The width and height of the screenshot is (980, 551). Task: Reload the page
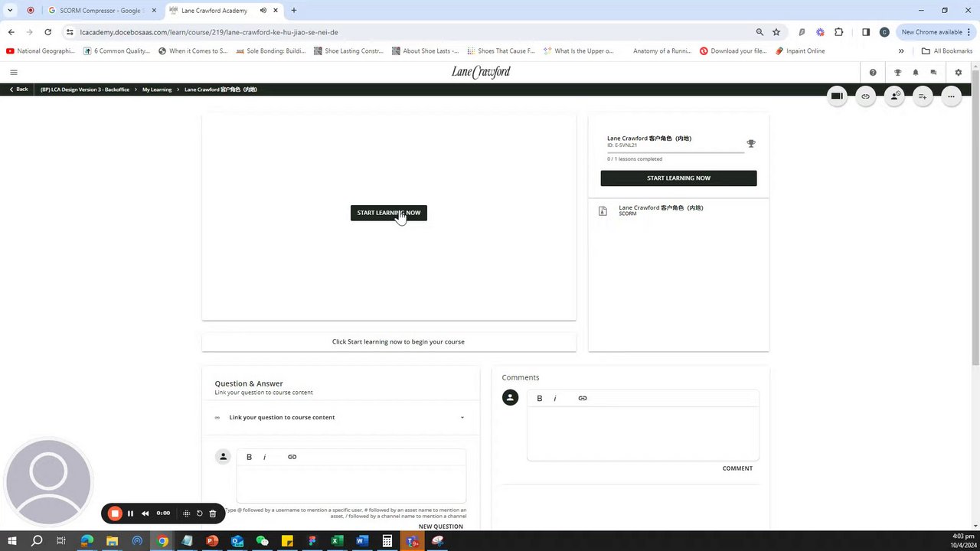click(x=47, y=32)
